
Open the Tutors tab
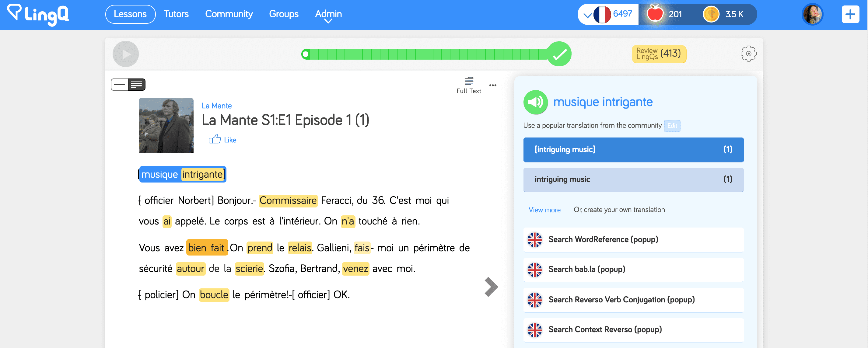pos(176,14)
